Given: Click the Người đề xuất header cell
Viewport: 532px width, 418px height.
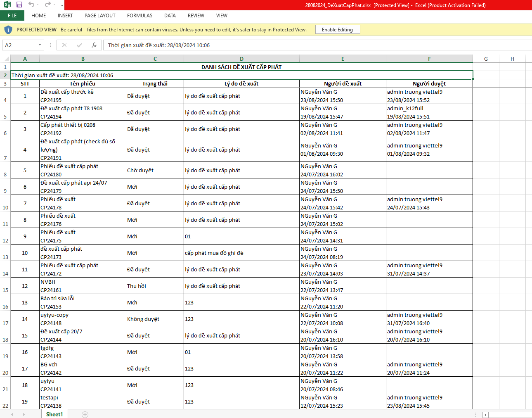Looking at the screenshot, I should click(x=343, y=83).
